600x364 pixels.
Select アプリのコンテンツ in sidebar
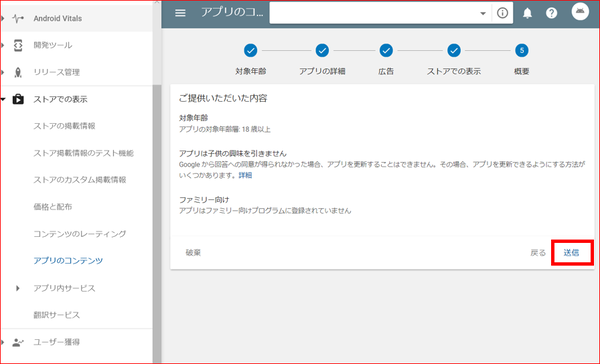click(x=68, y=261)
